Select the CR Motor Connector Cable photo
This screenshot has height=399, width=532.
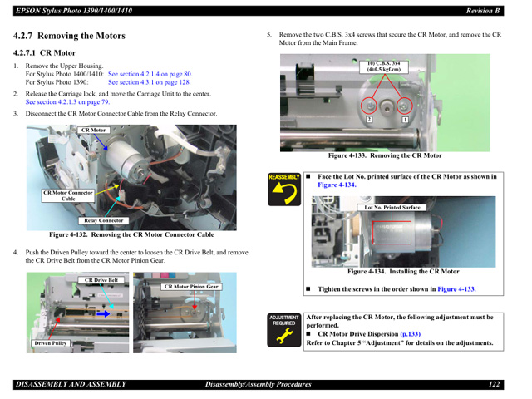pyautogui.click(x=131, y=177)
